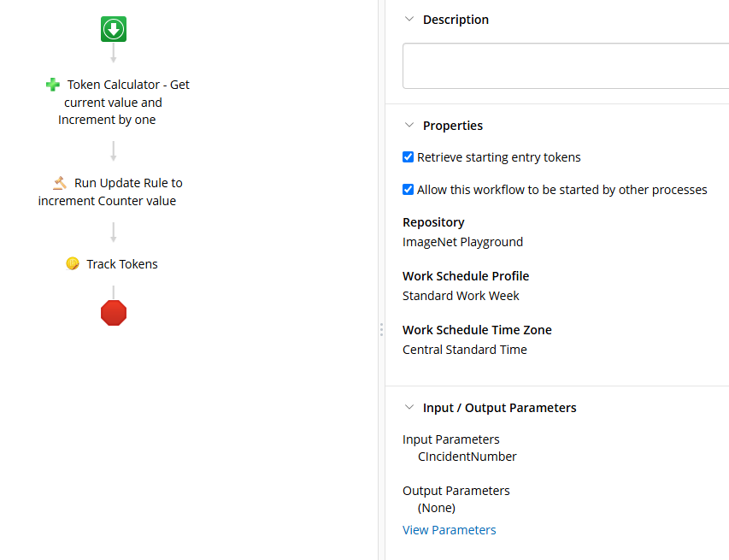Click the Token Calculator green plus icon
Screen dimensions: 729x560
pos(52,85)
